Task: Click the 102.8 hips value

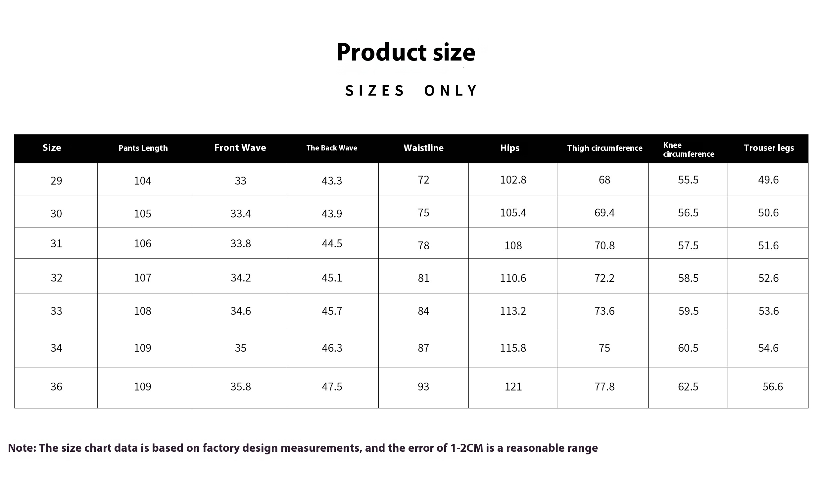Action: tap(513, 180)
